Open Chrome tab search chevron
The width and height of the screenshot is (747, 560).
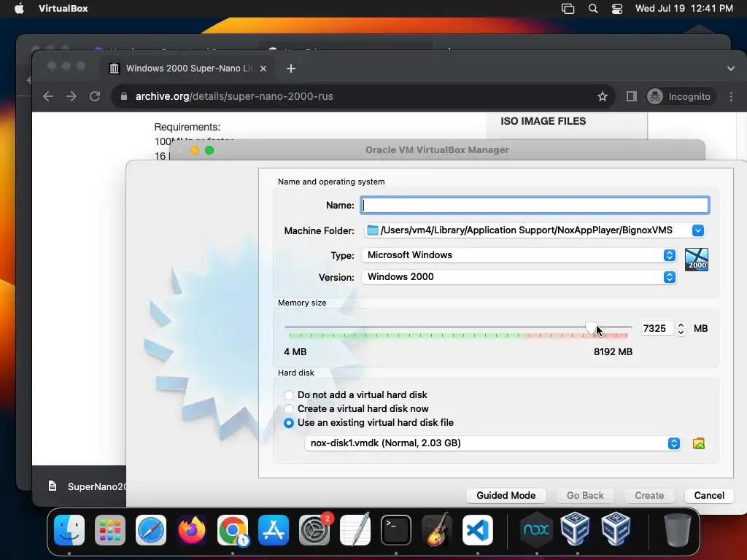731,69
